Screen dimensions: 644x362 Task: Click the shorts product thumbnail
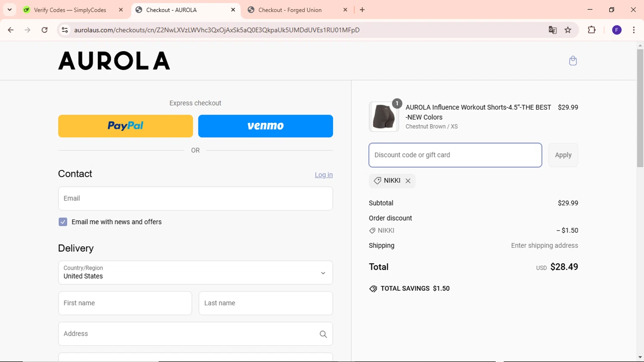384,117
